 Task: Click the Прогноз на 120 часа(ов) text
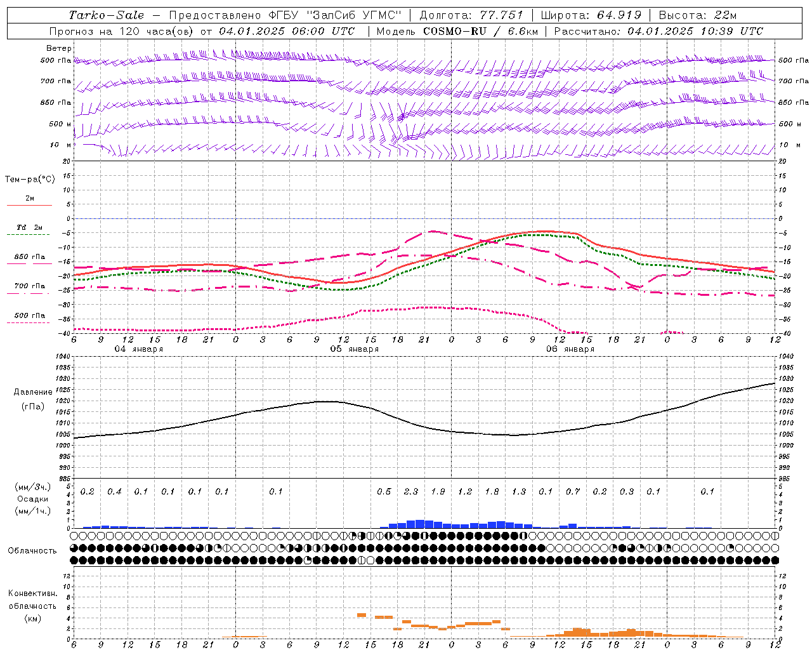click(x=122, y=31)
